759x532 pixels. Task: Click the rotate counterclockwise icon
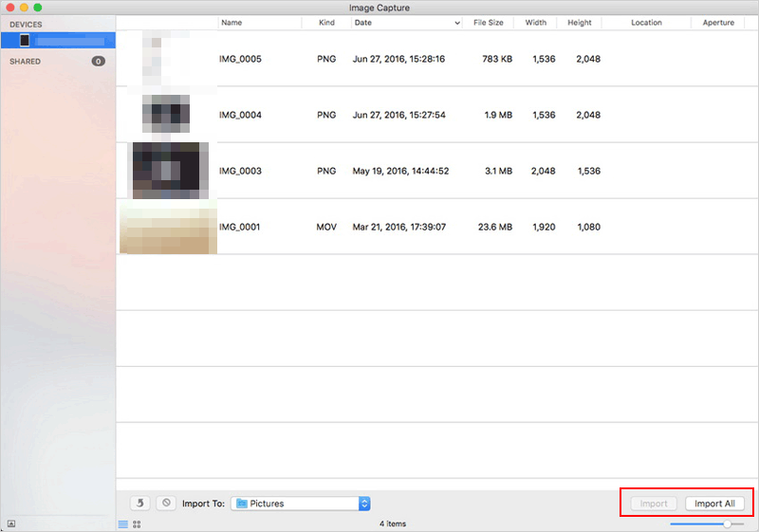point(139,503)
